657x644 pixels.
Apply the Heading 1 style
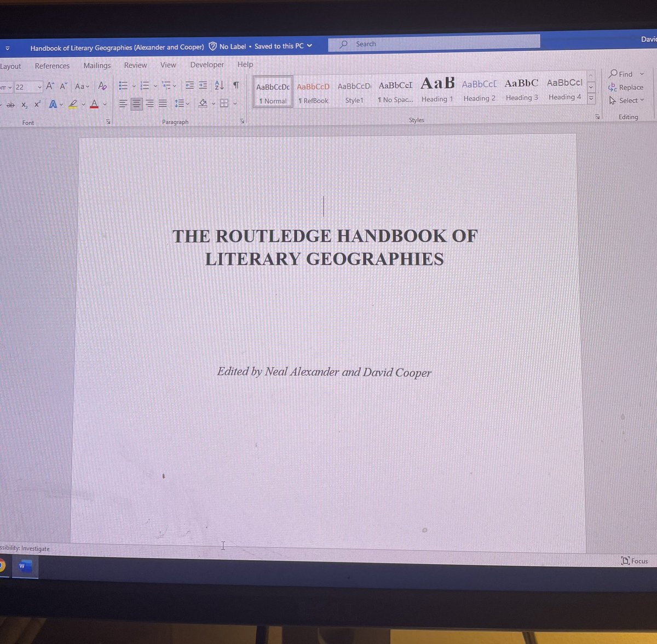click(x=437, y=90)
